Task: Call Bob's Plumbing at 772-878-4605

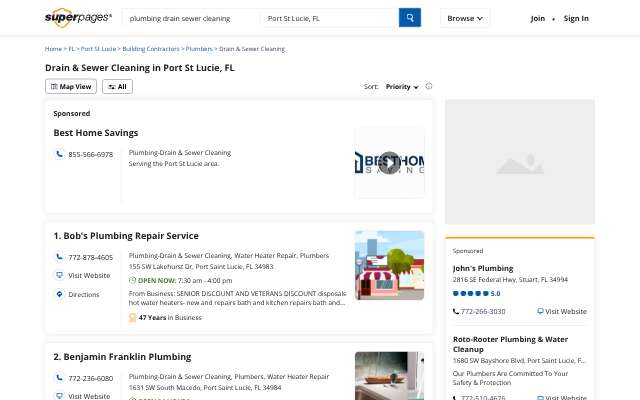Action: pyautogui.click(x=91, y=257)
